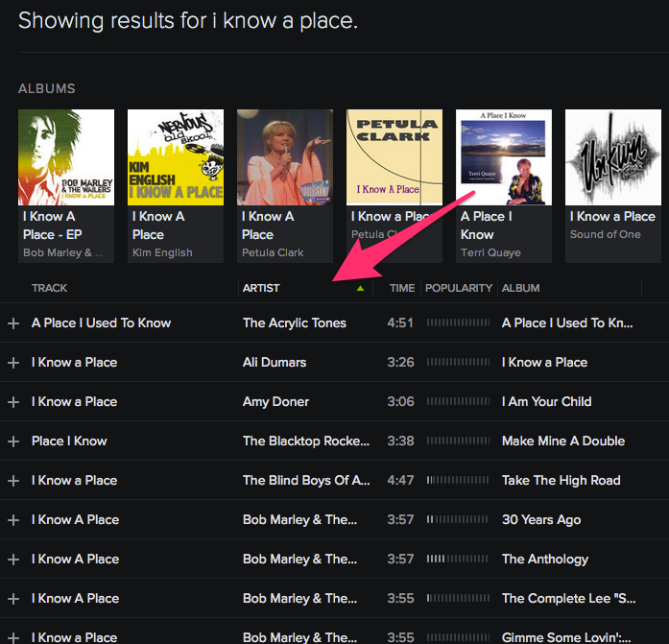Image resolution: width=669 pixels, height=644 pixels.
Task: Select I Know A Place from 30 Years Ago
Action: (75, 520)
